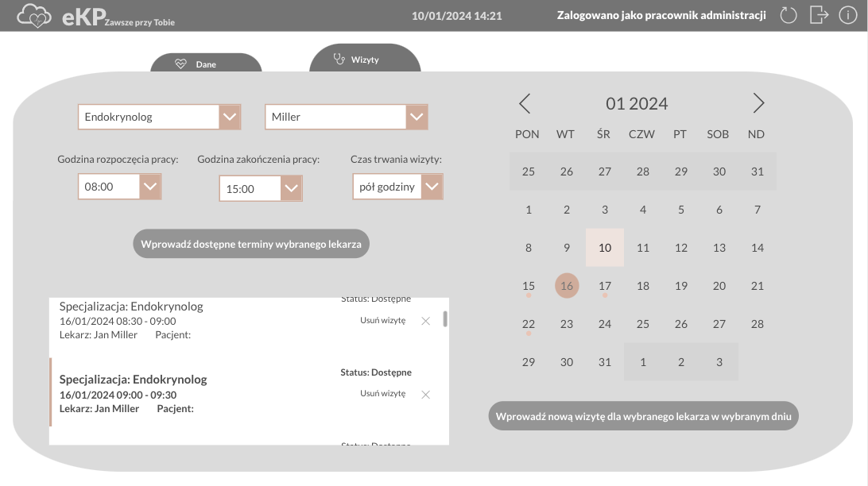The height and width of the screenshot is (486, 868).
Task: Expand the 08:00 work start time dropdown
Action: coord(150,187)
